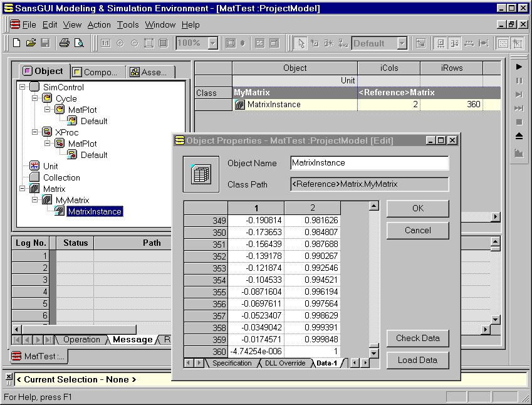Click the Open folder toolbar icon
532x405 pixels.
[31, 43]
